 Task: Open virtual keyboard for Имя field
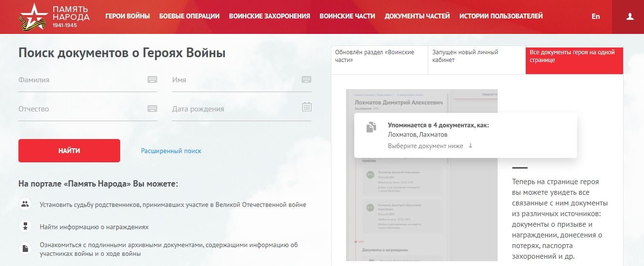coord(306,79)
